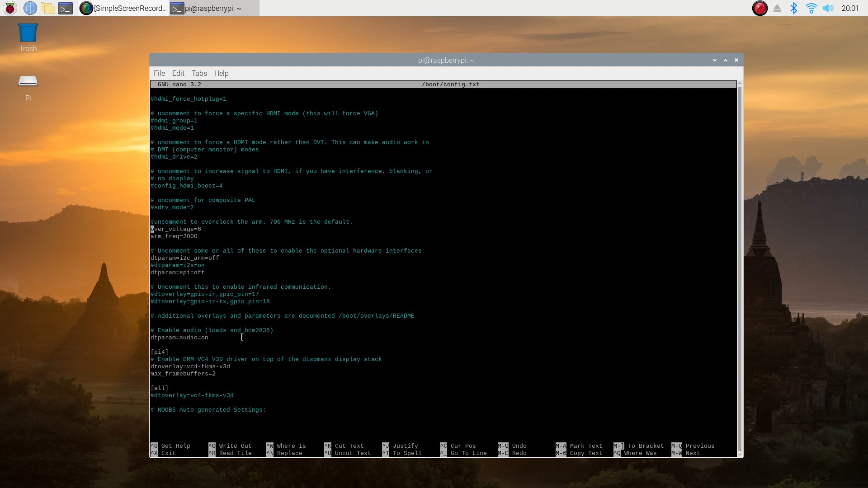
Task: Open the Raspberry Pi main menu
Action: [x=10, y=8]
